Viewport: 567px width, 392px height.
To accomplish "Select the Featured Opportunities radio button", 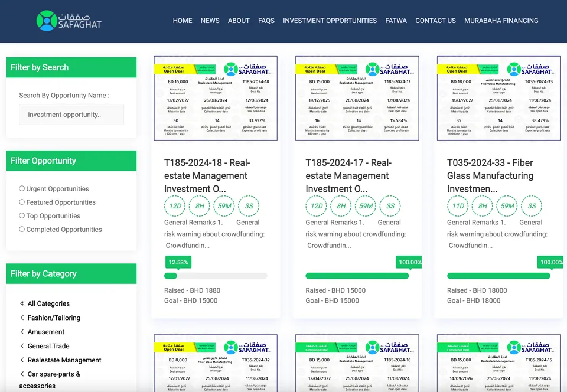I will 22,202.
